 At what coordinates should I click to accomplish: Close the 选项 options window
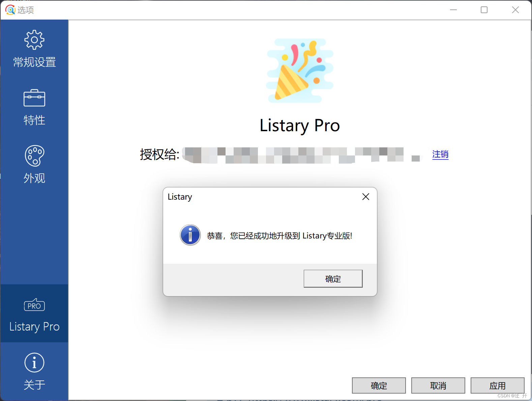[515, 10]
